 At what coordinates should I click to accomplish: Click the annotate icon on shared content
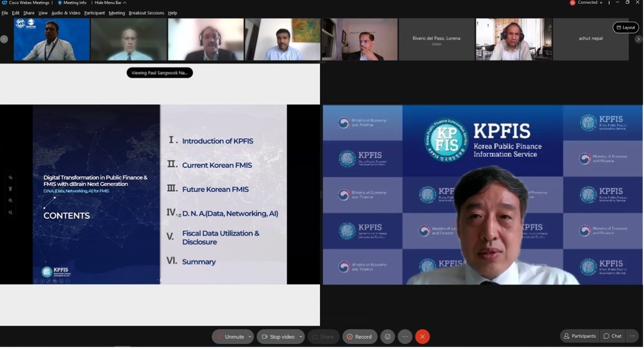click(11, 178)
